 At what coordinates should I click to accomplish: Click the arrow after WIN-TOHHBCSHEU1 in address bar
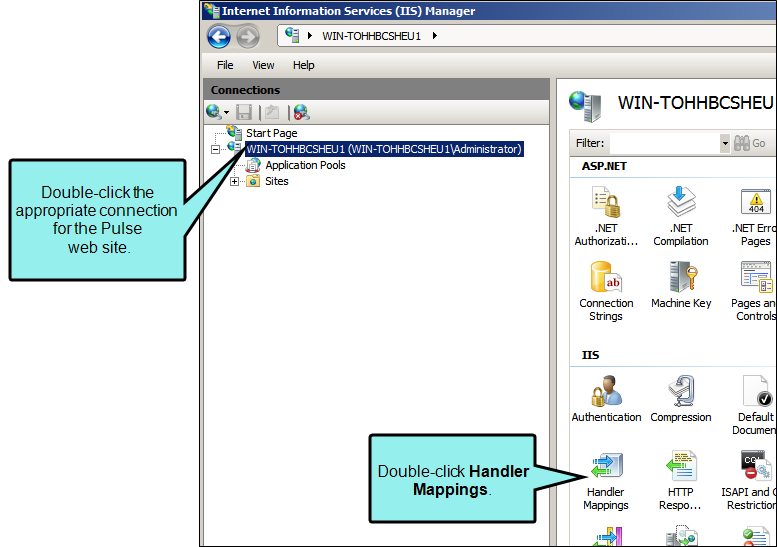435,36
